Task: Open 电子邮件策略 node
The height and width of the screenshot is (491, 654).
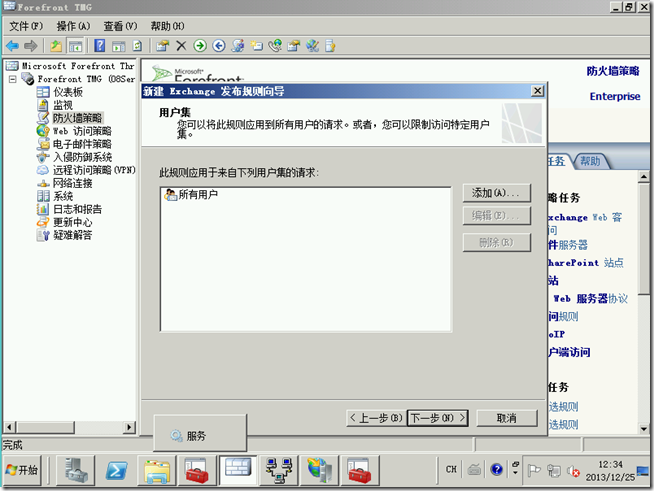Action: point(82,144)
